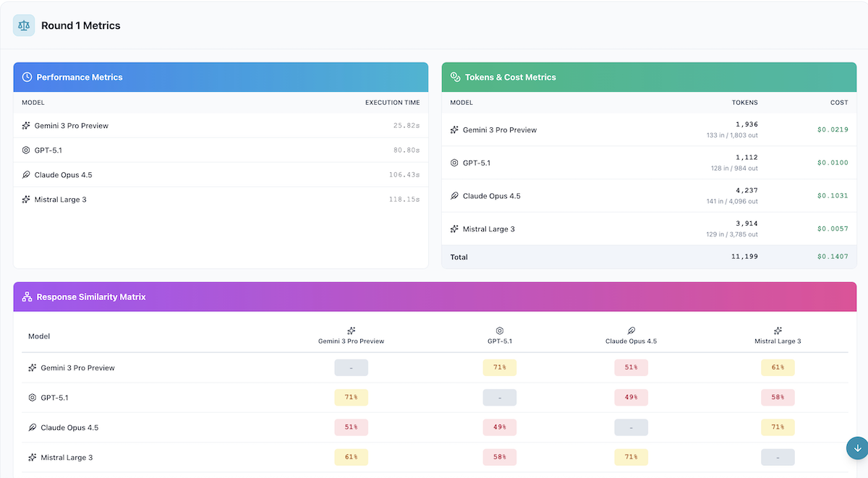This screenshot has height=478, width=868.
Task: Click the Tokens column header
Action: 744,103
